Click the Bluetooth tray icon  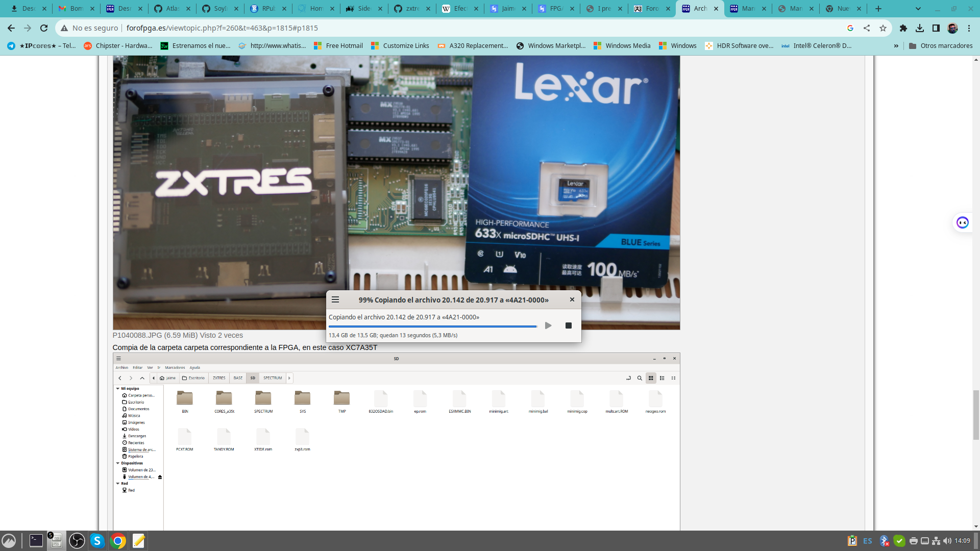[x=884, y=541]
